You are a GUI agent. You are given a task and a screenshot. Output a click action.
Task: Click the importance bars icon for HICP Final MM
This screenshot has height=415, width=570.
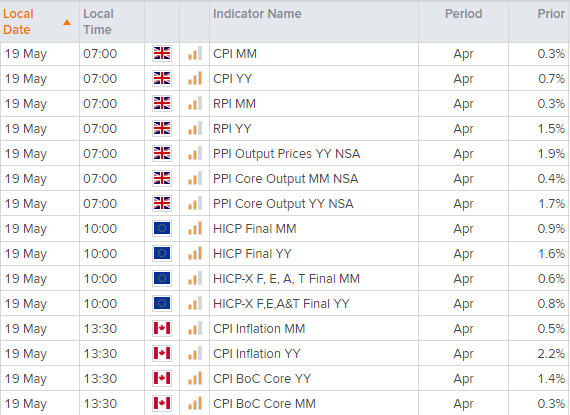coord(195,229)
